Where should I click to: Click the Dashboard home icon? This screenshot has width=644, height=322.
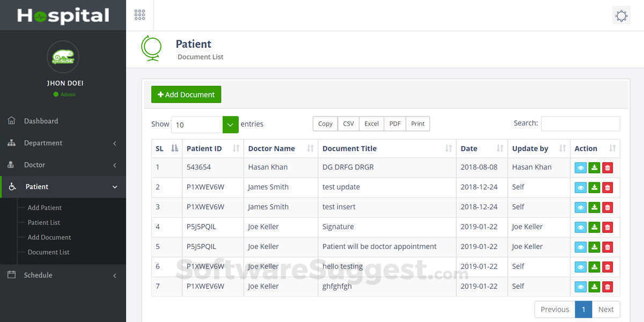(11, 121)
